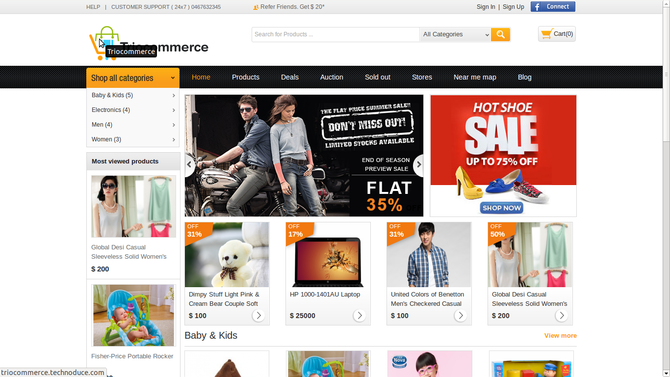Open teddy bear product image
This screenshot has height=377, width=670.
pyautogui.click(x=227, y=255)
